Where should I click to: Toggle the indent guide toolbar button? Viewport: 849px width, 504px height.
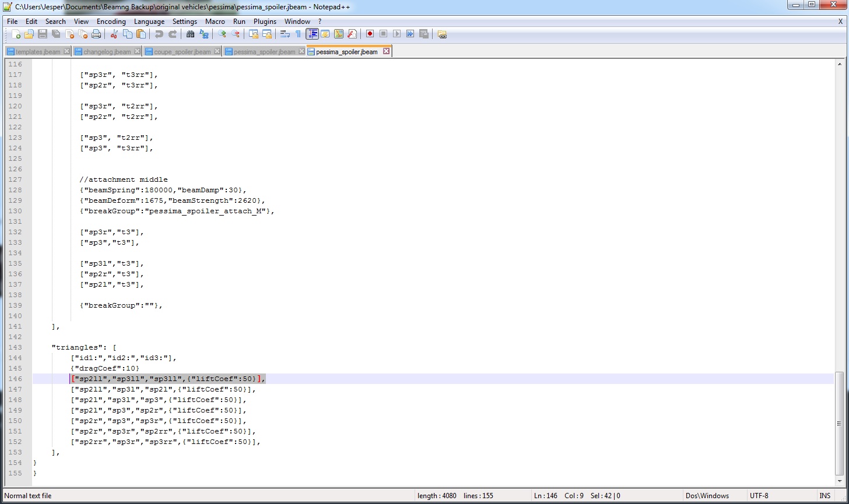click(312, 34)
